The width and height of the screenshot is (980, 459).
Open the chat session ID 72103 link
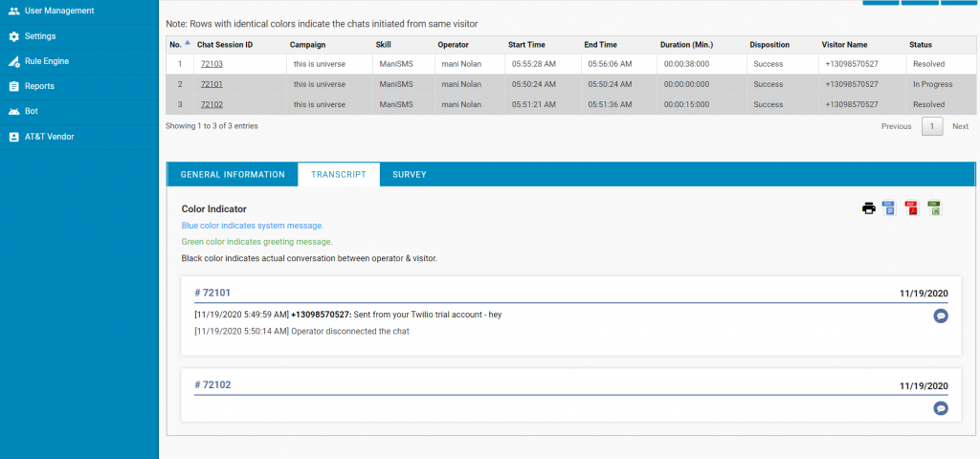(211, 64)
